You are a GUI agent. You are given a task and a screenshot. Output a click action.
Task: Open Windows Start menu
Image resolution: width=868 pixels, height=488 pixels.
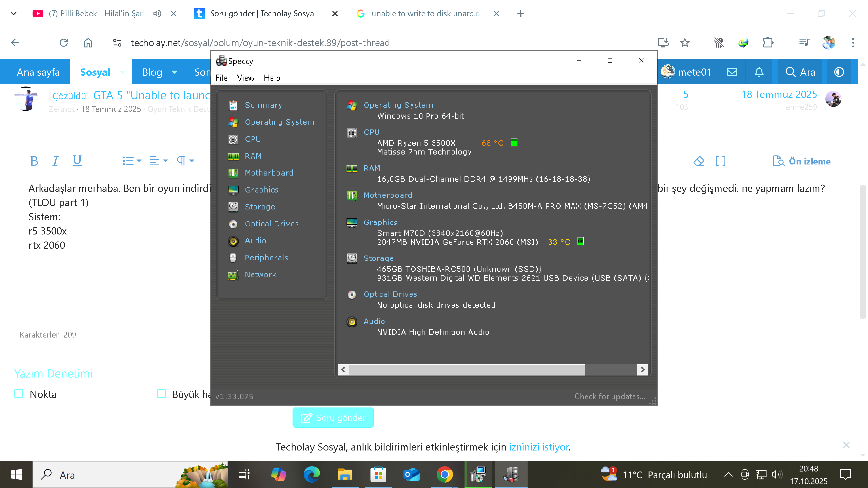(x=16, y=474)
